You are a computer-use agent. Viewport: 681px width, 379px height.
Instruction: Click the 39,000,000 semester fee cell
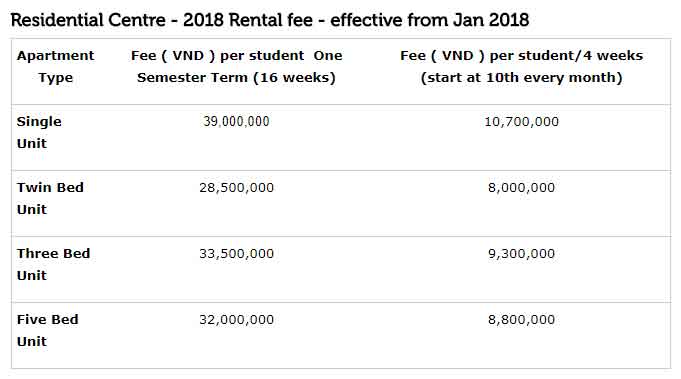[236, 121]
